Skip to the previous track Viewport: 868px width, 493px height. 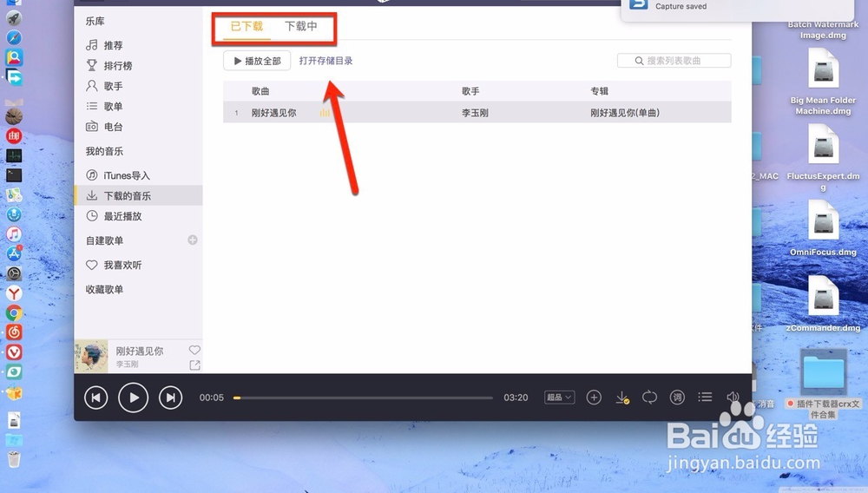95,398
